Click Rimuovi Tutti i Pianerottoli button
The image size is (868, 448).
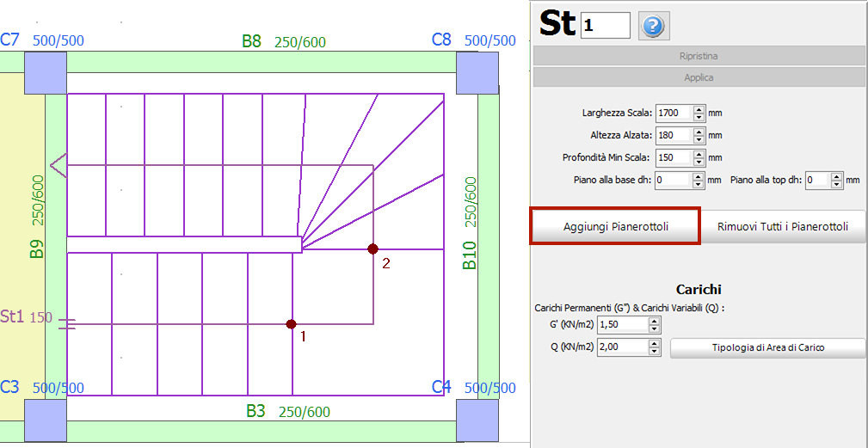(x=782, y=227)
